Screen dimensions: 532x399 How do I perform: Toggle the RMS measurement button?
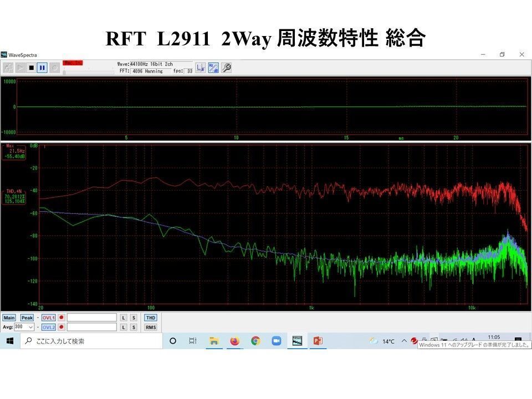point(151,327)
